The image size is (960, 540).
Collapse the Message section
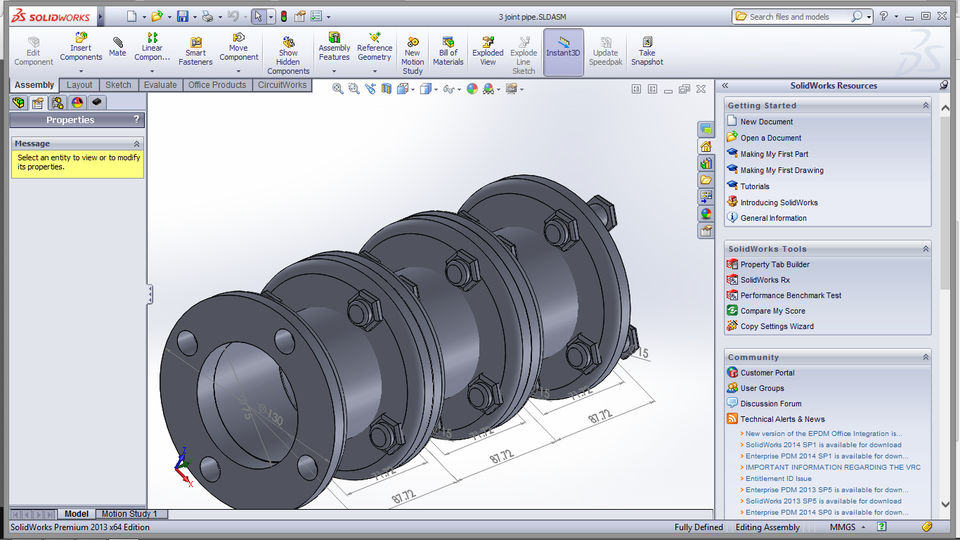click(x=137, y=143)
